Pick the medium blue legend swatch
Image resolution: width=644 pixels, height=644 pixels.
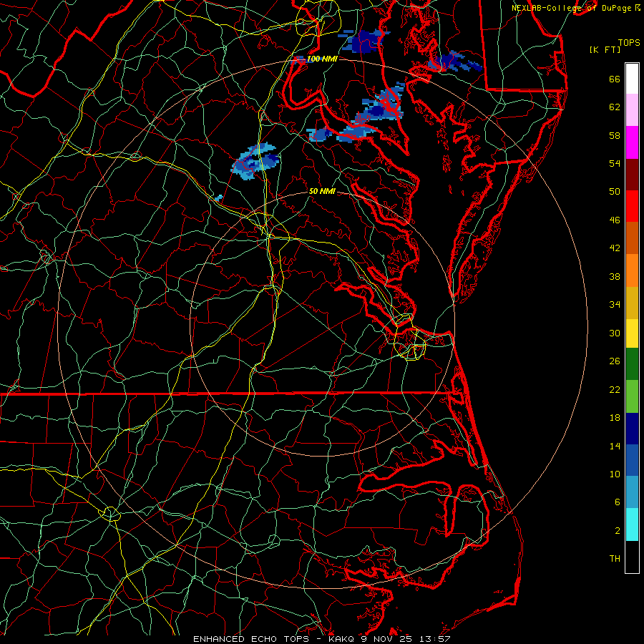coord(632,460)
